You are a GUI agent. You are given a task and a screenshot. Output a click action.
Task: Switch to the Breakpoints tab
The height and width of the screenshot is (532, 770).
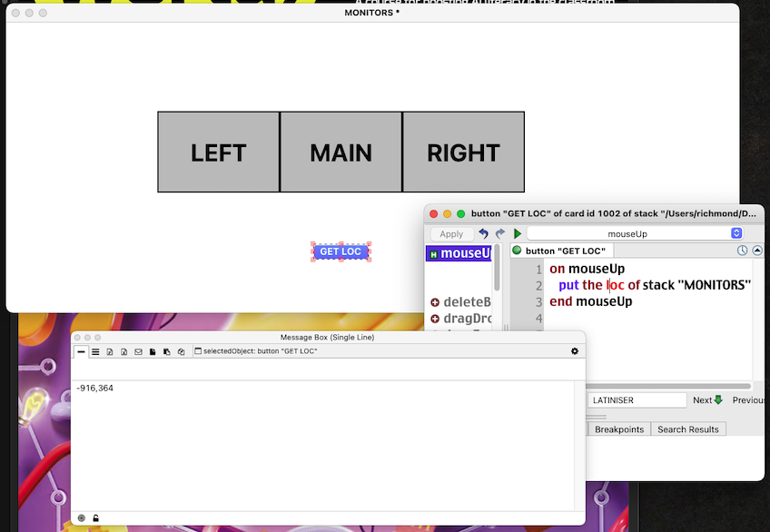click(618, 429)
